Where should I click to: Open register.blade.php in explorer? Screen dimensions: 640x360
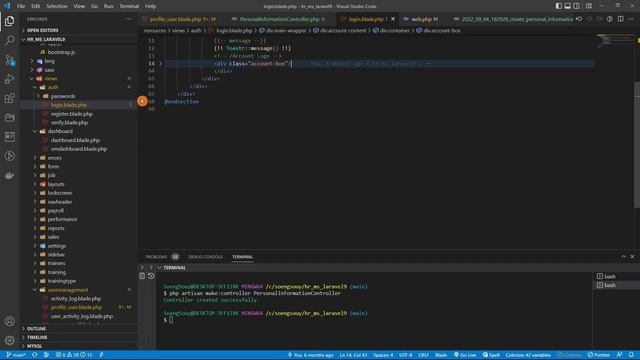click(x=71, y=114)
